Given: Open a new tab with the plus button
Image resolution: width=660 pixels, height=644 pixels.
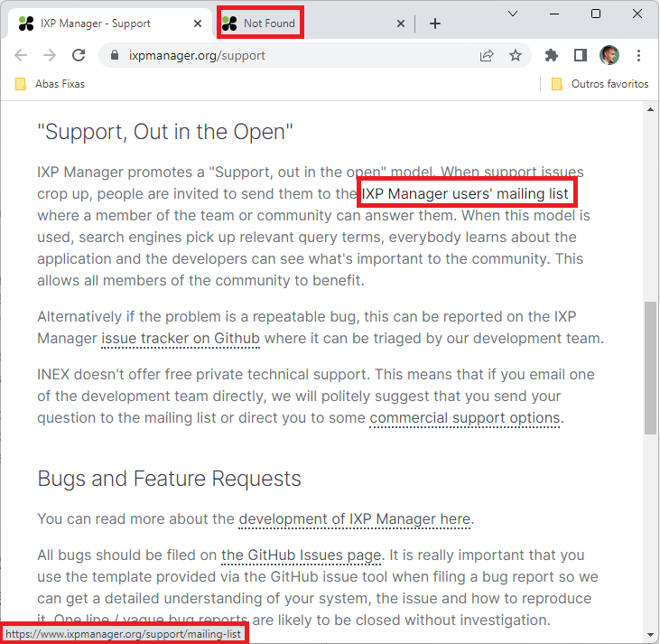Looking at the screenshot, I should click(435, 23).
